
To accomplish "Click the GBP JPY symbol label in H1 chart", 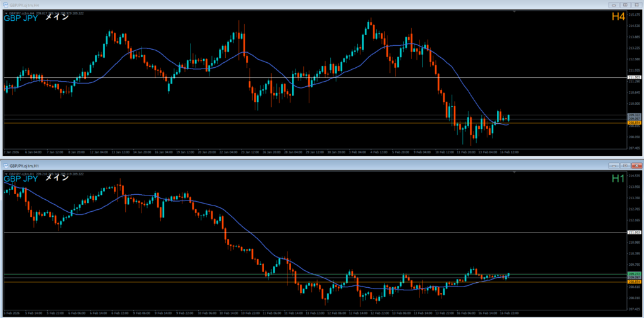I will click(21, 178).
